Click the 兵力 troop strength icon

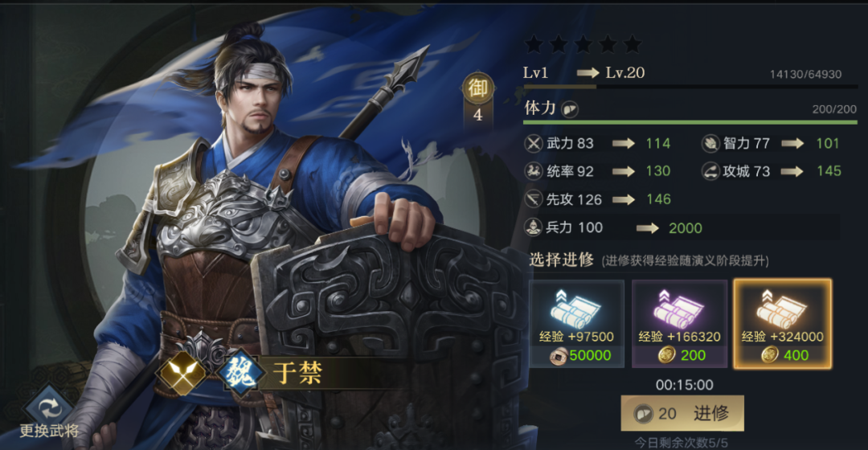[x=534, y=227]
